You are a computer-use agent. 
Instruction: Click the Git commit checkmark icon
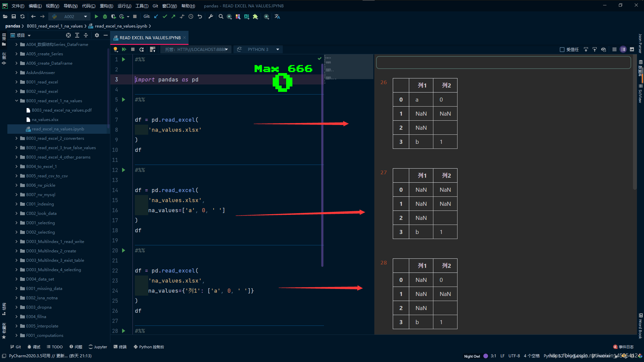pyautogui.click(x=165, y=16)
